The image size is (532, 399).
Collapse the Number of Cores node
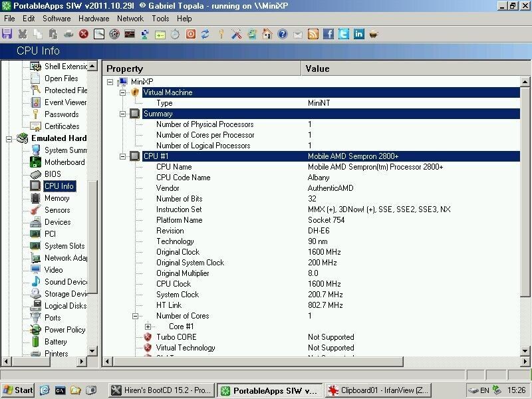pyautogui.click(x=135, y=316)
